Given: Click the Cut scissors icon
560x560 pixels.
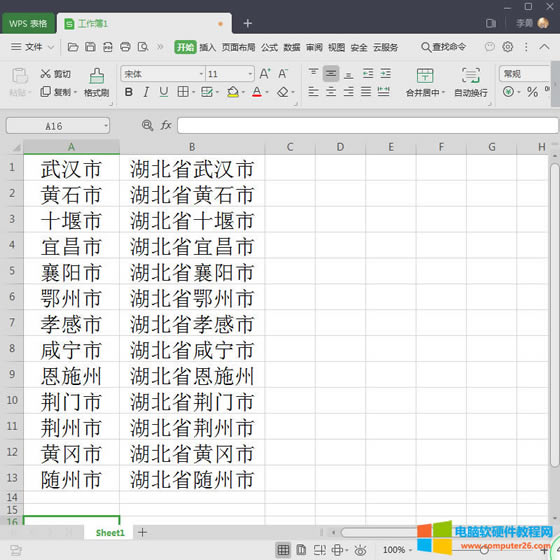Looking at the screenshot, I should pos(45,74).
